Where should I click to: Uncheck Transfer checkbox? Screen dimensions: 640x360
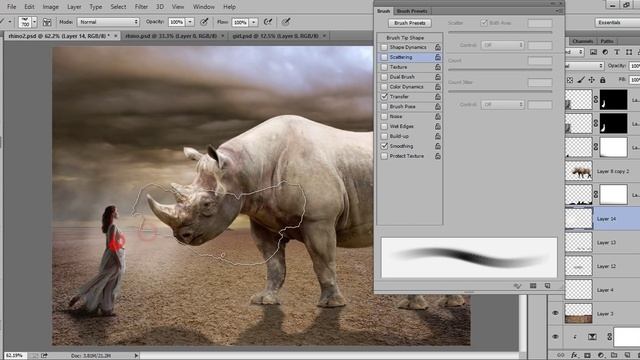click(384, 97)
